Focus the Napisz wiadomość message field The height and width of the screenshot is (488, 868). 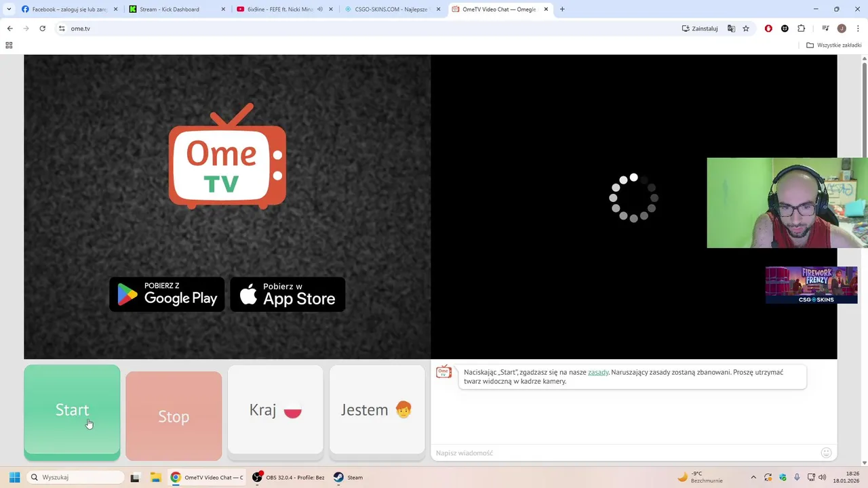pyautogui.click(x=624, y=453)
